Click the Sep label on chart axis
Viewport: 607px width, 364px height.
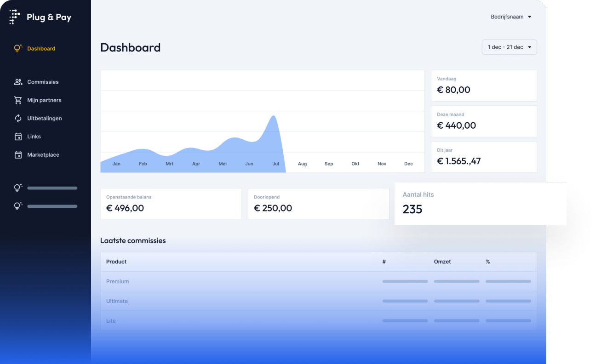329,164
